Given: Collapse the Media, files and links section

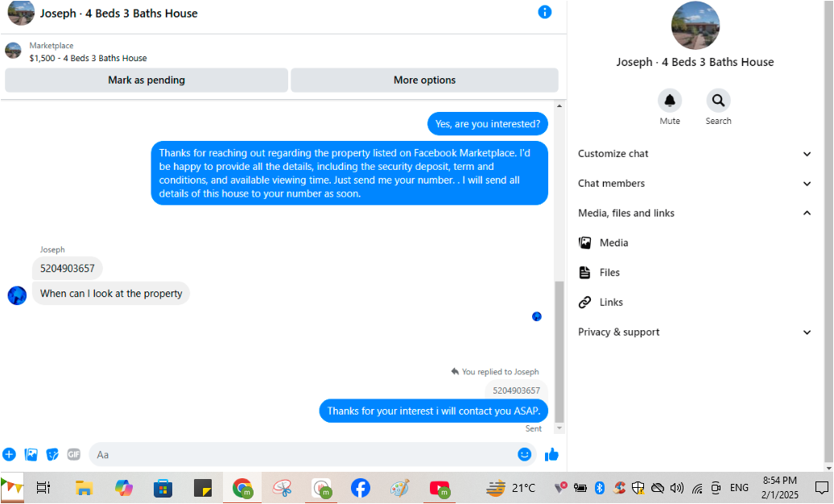Looking at the screenshot, I should pos(695,213).
